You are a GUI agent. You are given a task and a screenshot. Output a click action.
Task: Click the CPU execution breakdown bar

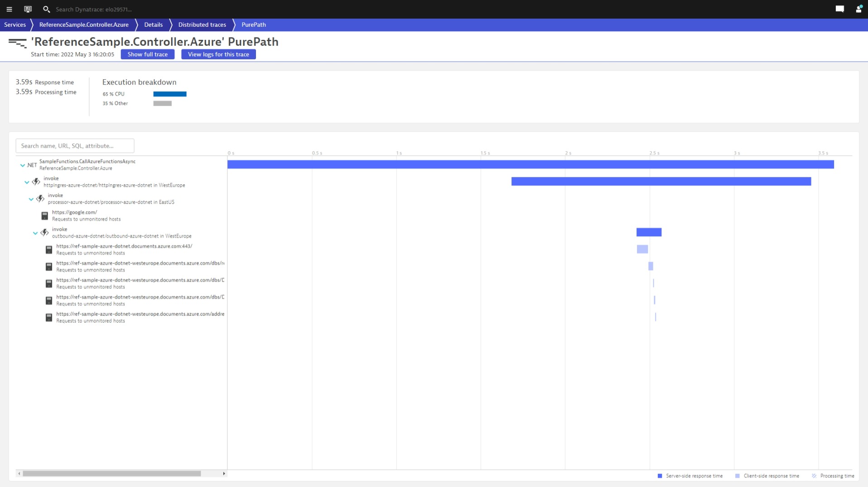[170, 94]
